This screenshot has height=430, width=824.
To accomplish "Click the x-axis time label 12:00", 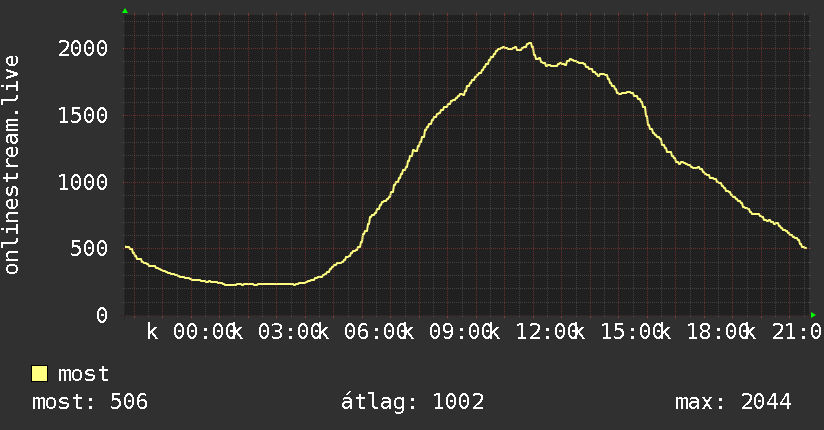I will [x=546, y=332].
